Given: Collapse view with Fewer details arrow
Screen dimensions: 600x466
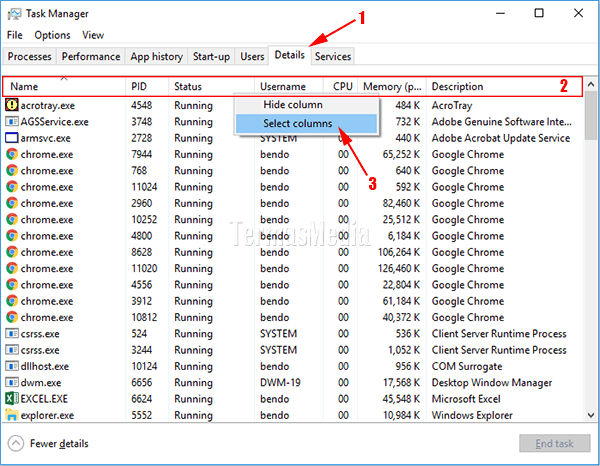Looking at the screenshot, I should pos(16,443).
